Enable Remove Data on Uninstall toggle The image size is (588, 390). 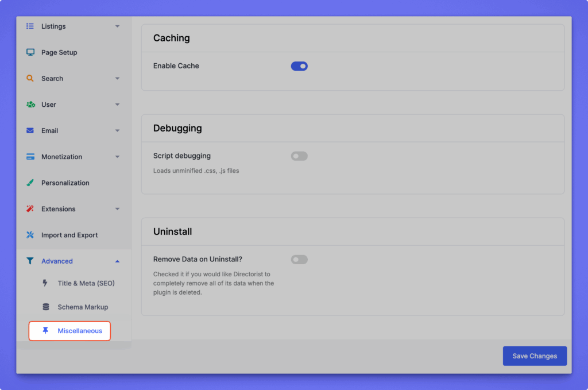pyautogui.click(x=299, y=260)
